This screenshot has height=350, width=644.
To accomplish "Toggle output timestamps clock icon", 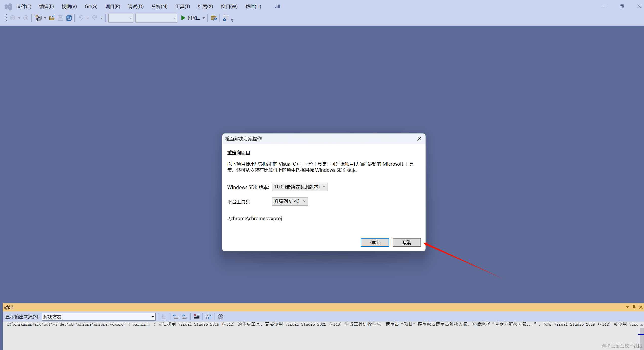I will tap(220, 316).
